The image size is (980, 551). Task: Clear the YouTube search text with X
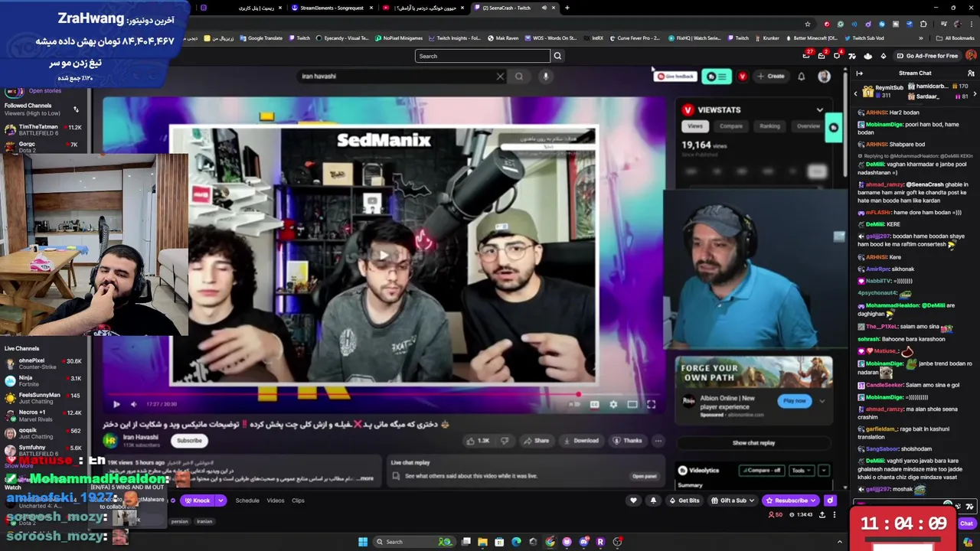(500, 76)
